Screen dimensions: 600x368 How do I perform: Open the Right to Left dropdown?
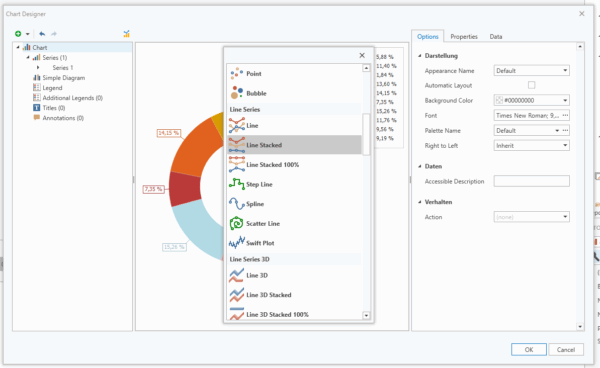[x=532, y=145]
